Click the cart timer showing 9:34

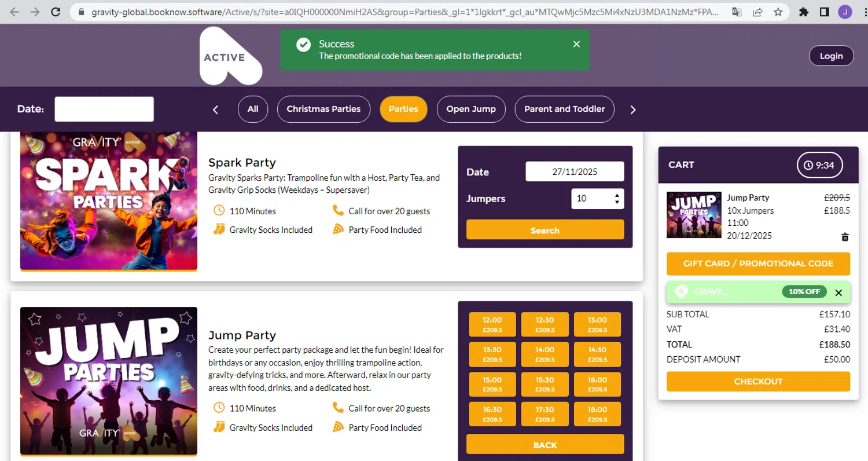(819, 165)
